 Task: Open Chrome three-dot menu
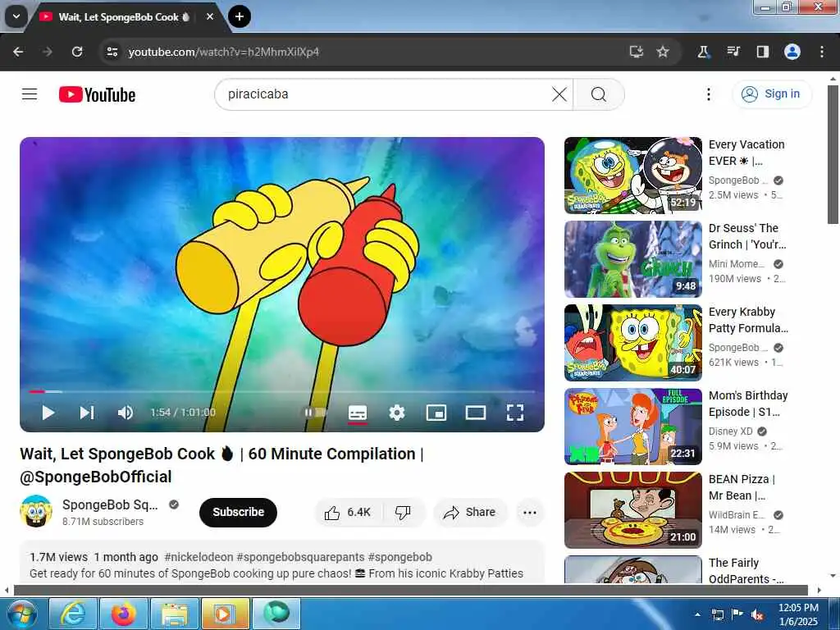[x=822, y=52]
